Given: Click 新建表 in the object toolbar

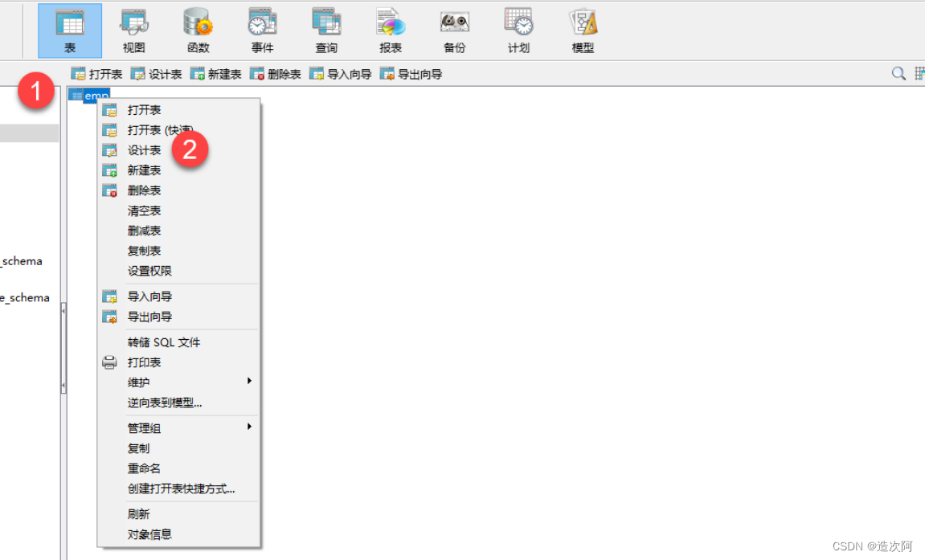Looking at the screenshot, I should point(216,74).
